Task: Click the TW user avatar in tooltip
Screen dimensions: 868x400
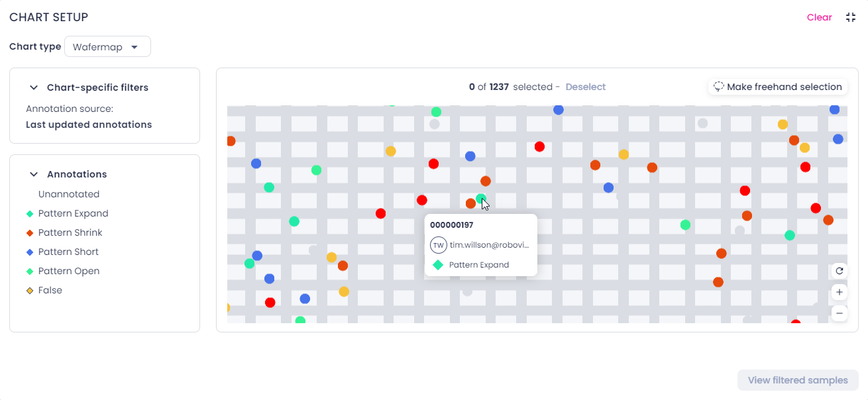Action: pos(438,245)
